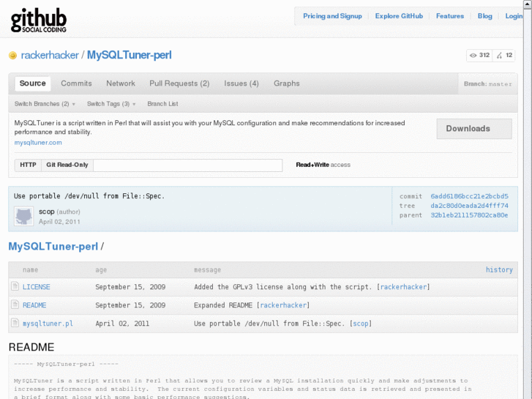Click the watchers eye icon showing 312
The height and width of the screenshot is (399, 532).
tap(473, 56)
